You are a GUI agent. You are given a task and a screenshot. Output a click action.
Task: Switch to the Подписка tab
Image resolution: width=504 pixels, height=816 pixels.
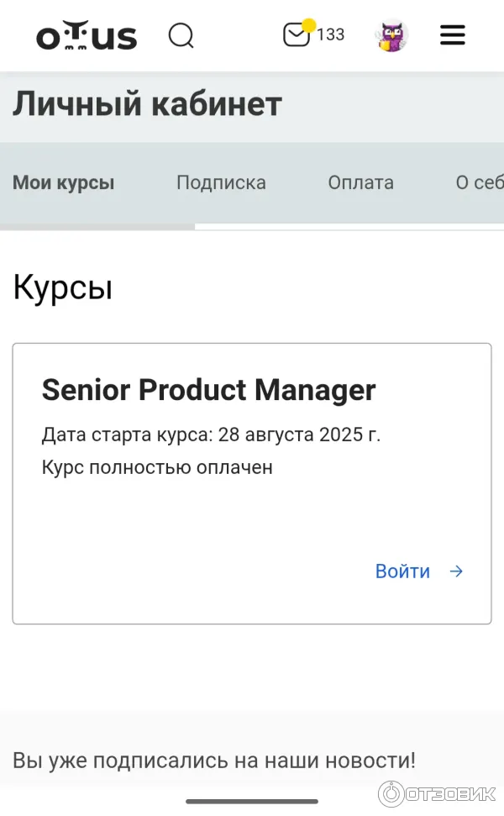(x=221, y=183)
